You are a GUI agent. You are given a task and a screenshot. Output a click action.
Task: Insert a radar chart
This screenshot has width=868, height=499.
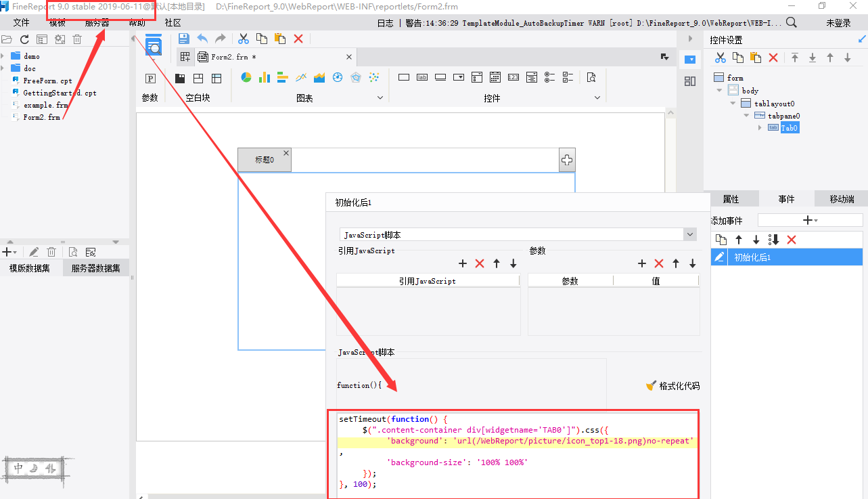356,77
